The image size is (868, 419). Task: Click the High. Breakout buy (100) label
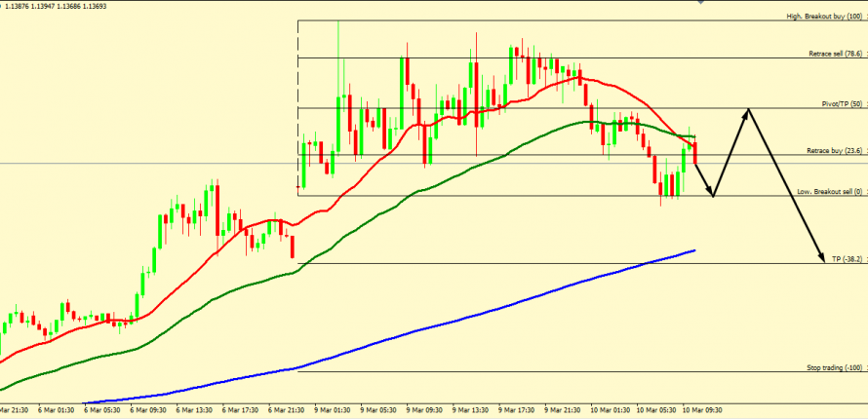824,17
